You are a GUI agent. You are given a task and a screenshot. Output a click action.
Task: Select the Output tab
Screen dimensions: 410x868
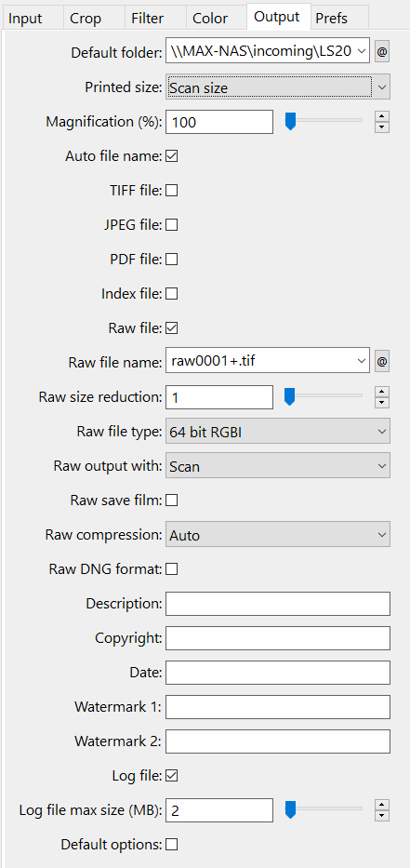278,17
